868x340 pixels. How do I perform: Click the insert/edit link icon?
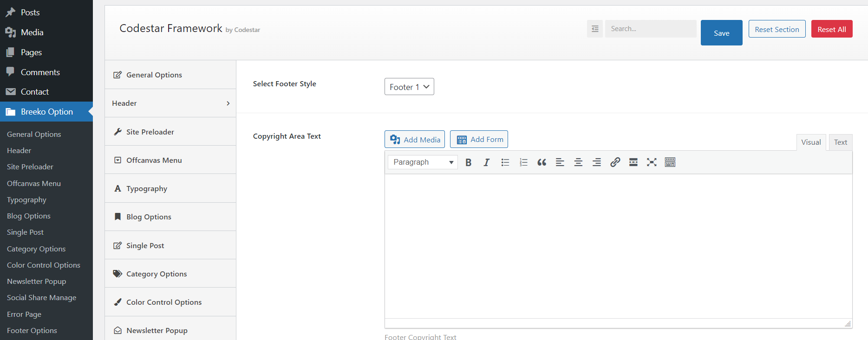click(615, 162)
